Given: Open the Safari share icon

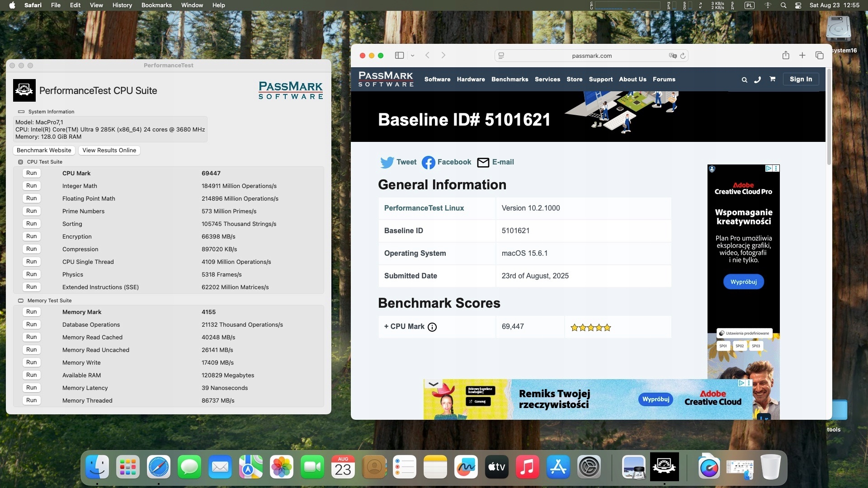Looking at the screenshot, I should 786,55.
